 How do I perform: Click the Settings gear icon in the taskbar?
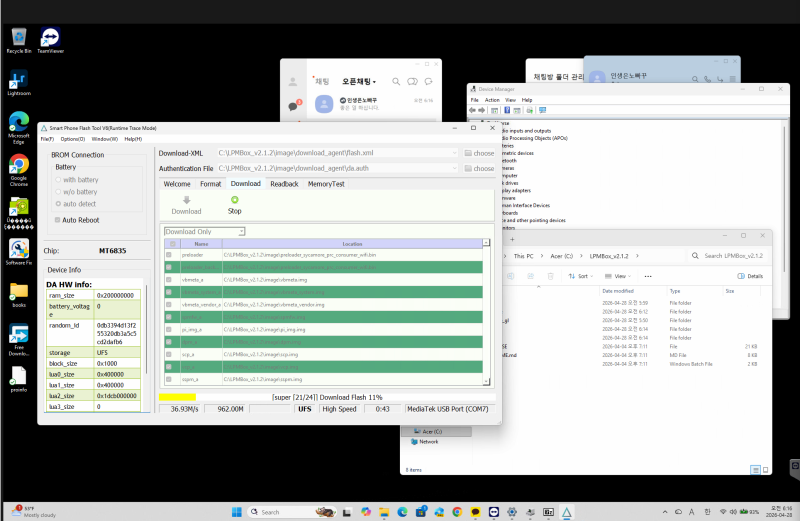pos(512,512)
